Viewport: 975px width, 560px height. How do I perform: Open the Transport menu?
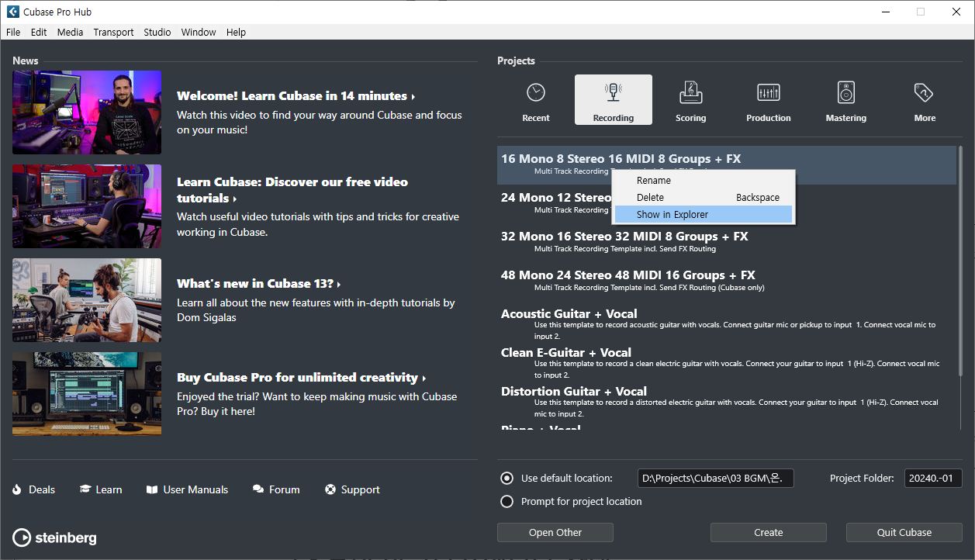pyautogui.click(x=113, y=32)
